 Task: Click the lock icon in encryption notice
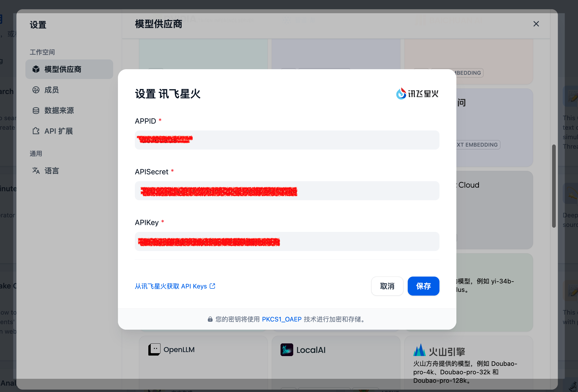click(210, 319)
